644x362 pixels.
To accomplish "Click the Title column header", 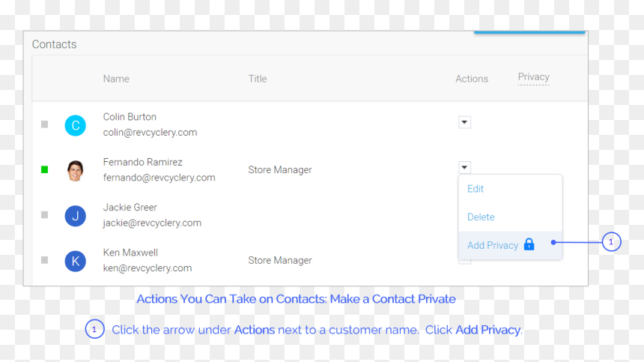I will [258, 79].
